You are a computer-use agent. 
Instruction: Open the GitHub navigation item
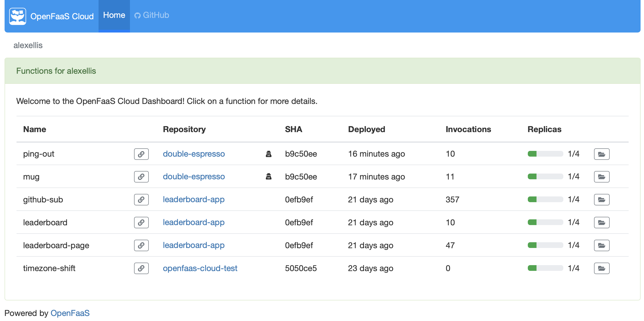pos(152,15)
